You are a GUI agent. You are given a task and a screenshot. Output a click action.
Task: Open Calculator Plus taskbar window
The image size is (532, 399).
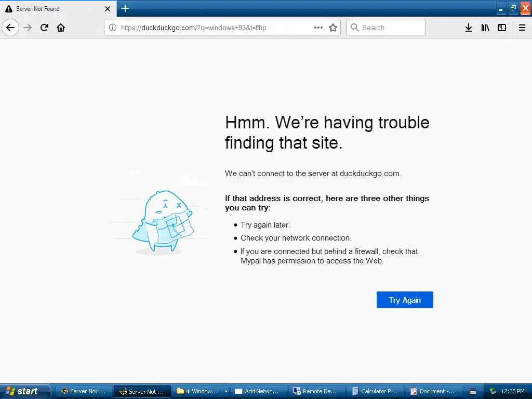(376, 391)
